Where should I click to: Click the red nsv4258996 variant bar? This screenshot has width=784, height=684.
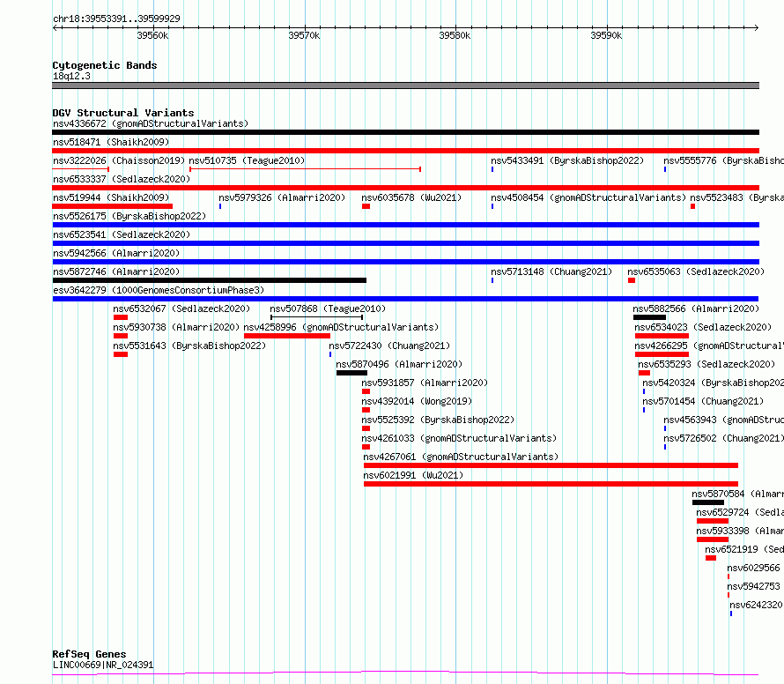point(287,336)
